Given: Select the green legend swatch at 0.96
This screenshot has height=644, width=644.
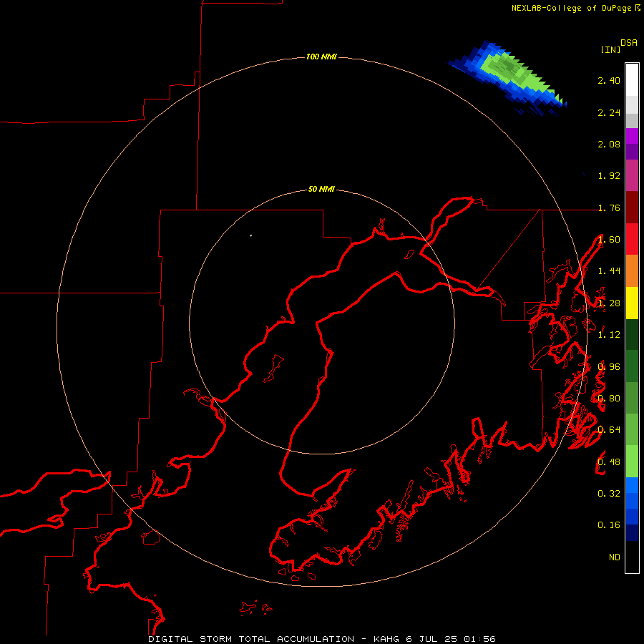Looking at the screenshot, I should (632, 366).
